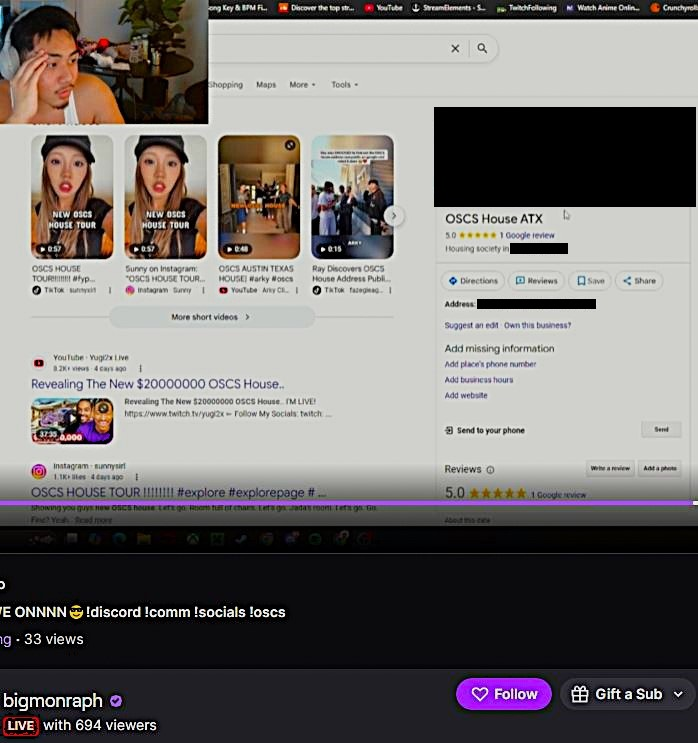This screenshot has width=698, height=743.
Task: Follow bigmonraph on Twitch
Action: (504, 694)
